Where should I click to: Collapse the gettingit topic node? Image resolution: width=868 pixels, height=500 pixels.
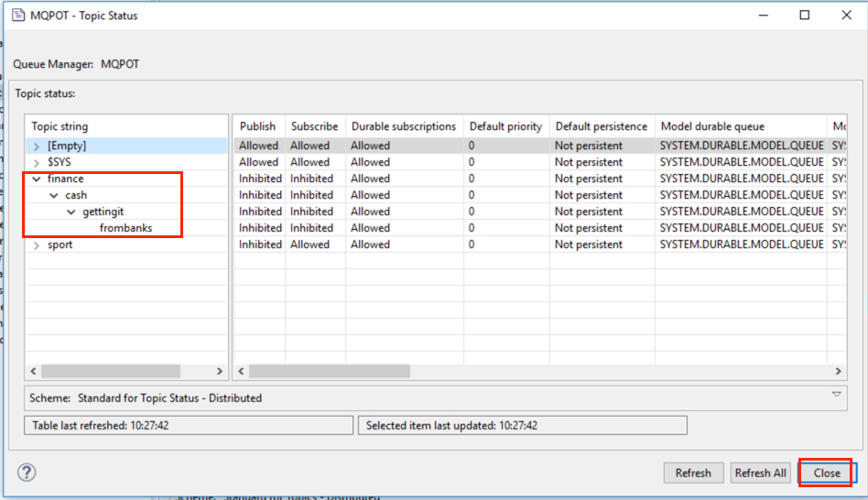click(71, 212)
